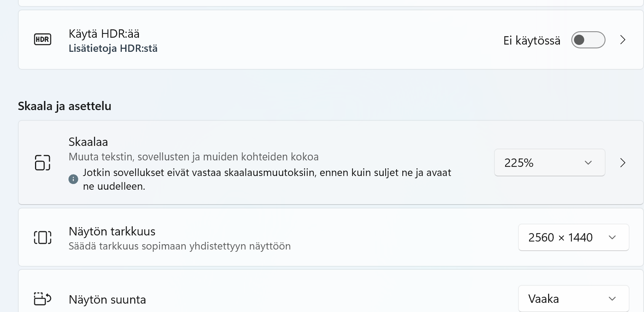This screenshot has width=644, height=312.
Task: Open the Vaaka orientation dropdown
Action: coord(573,299)
